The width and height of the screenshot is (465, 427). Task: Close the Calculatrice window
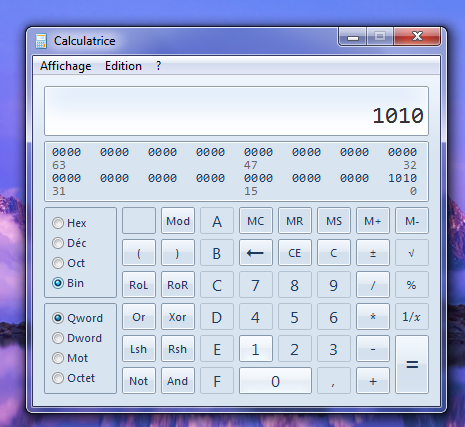(417, 37)
